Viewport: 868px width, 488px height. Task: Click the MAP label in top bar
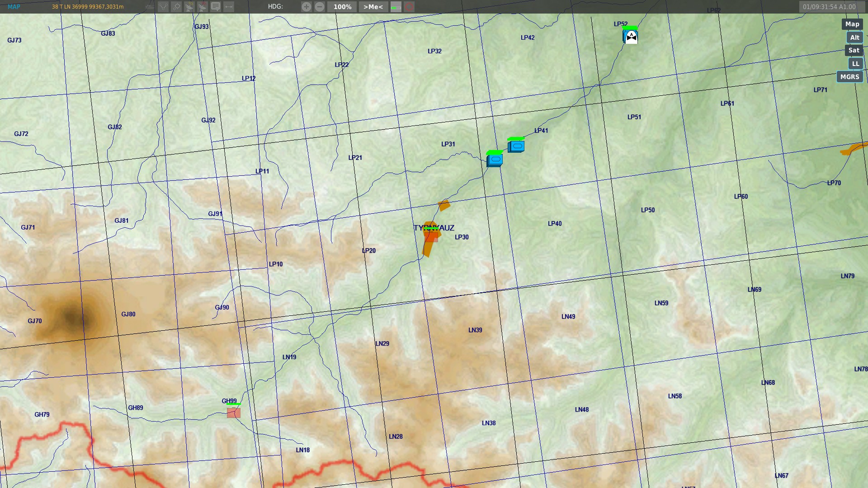pyautogui.click(x=14, y=7)
